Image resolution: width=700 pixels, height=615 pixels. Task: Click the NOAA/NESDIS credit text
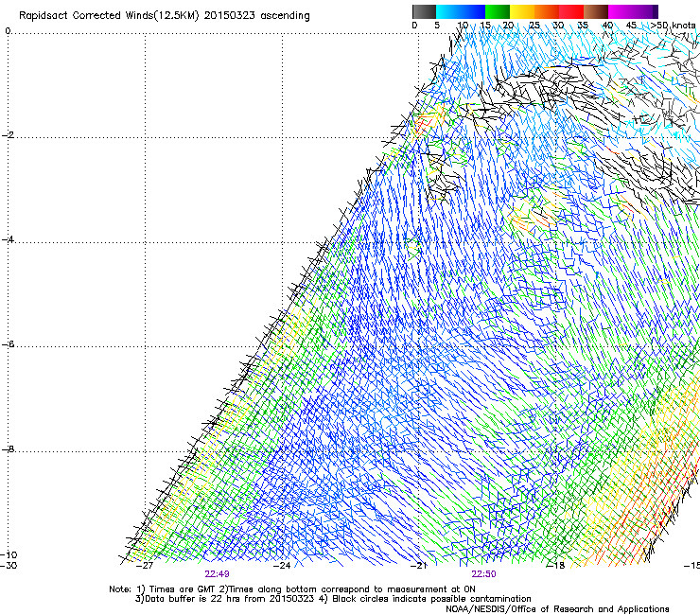(x=557, y=609)
